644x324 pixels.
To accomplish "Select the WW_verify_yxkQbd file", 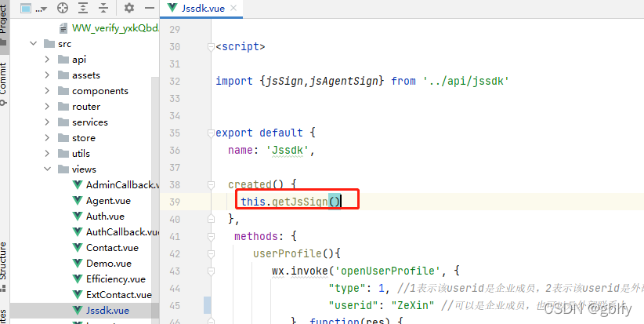I will click(109, 28).
